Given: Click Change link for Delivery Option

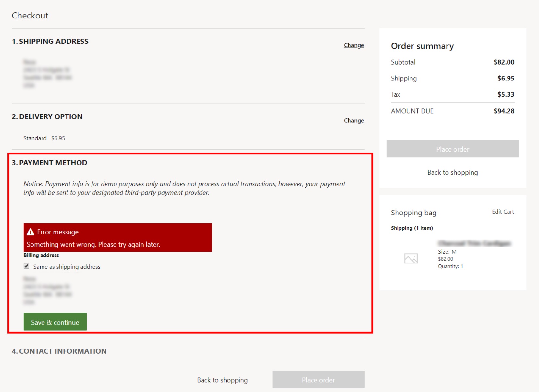Looking at the screenshot, I should [354, 120].
